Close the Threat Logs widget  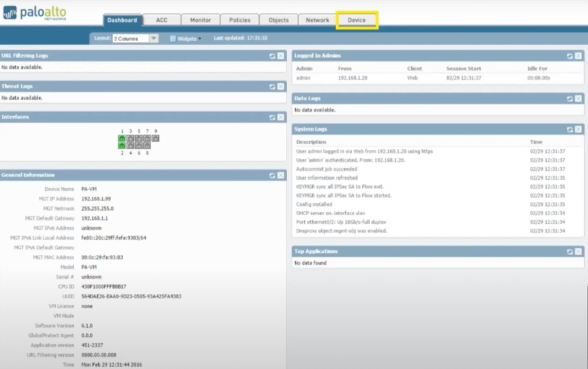point(281,87)
